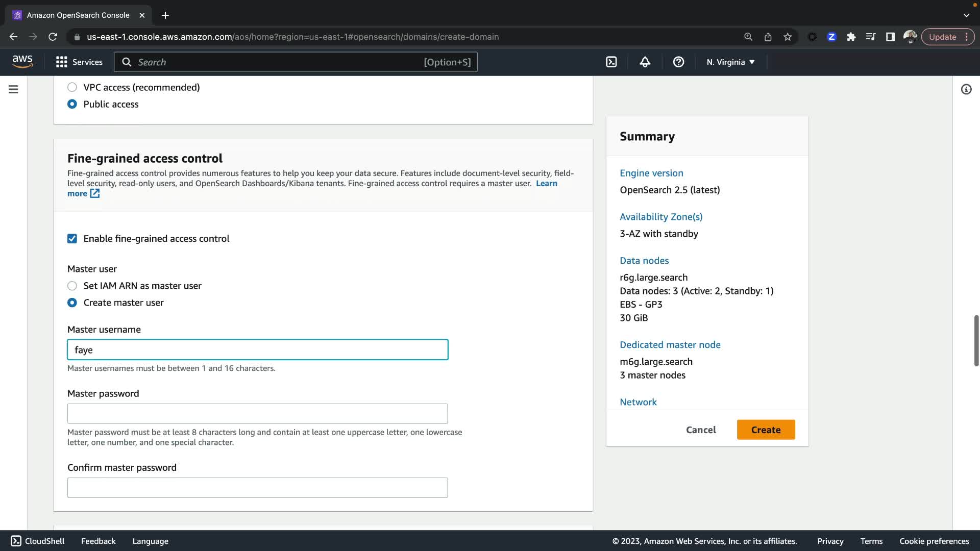Image resolution: width=980 pixels, height=551 pixels.
Task: Select Set IAM ARN as master user
Action: tap(72, 286)
